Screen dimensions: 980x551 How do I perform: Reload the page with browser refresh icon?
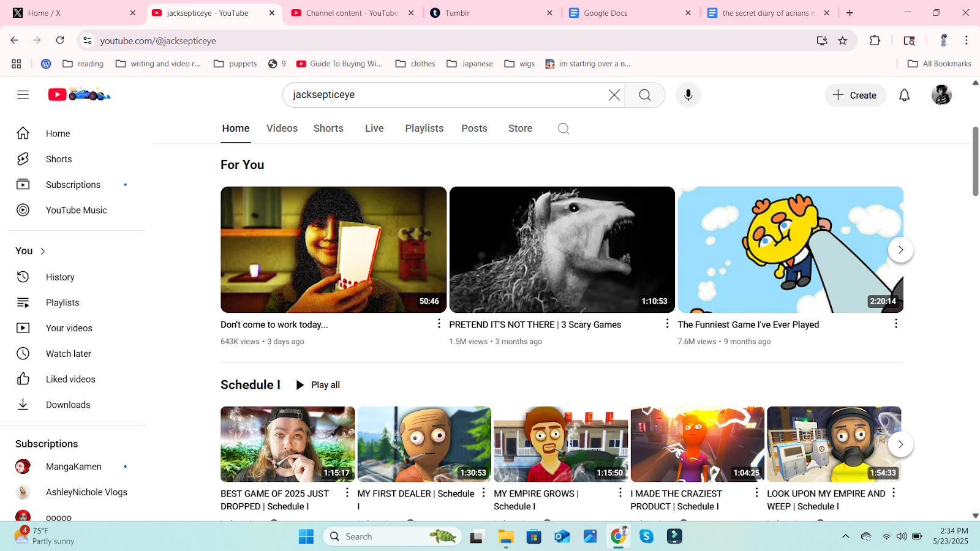[x=60, y=40]
